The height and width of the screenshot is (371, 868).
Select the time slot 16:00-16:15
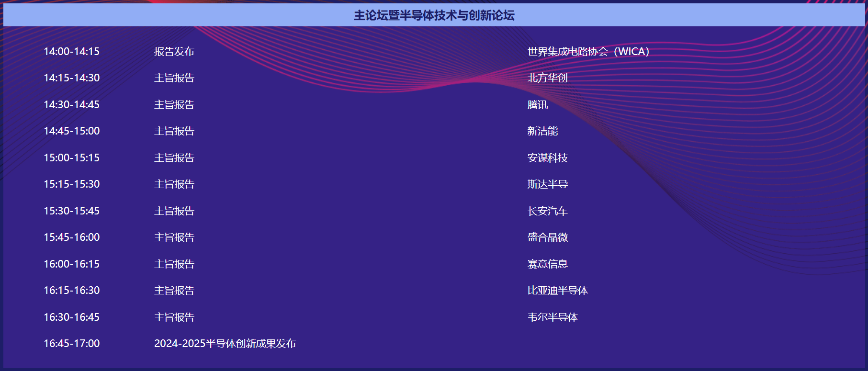[71, 264]
